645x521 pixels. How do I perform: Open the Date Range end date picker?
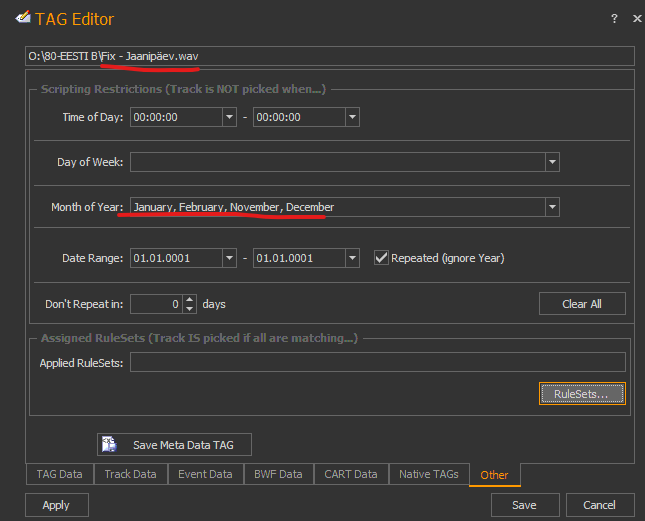[x=352, y=258]
